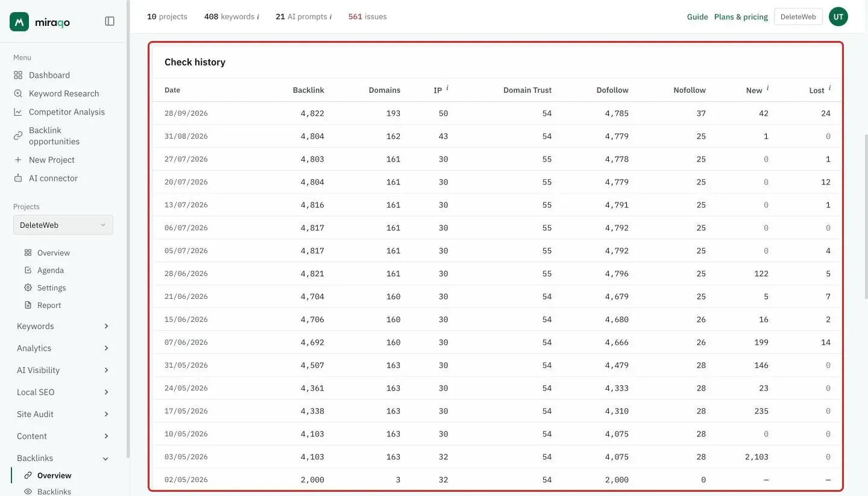Click the sidebar vertical scrollbar
Screen dimensions: 868x496
tap(128, 229)
